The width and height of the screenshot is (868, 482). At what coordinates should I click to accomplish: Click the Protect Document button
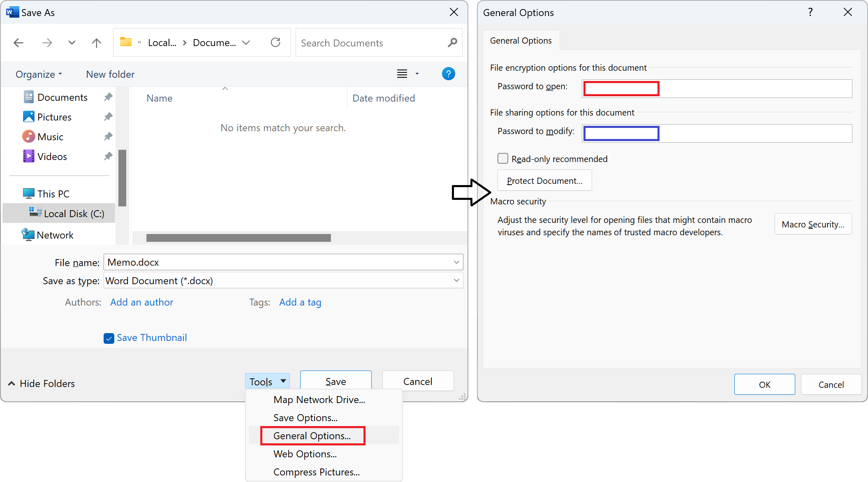pos(544,180)
